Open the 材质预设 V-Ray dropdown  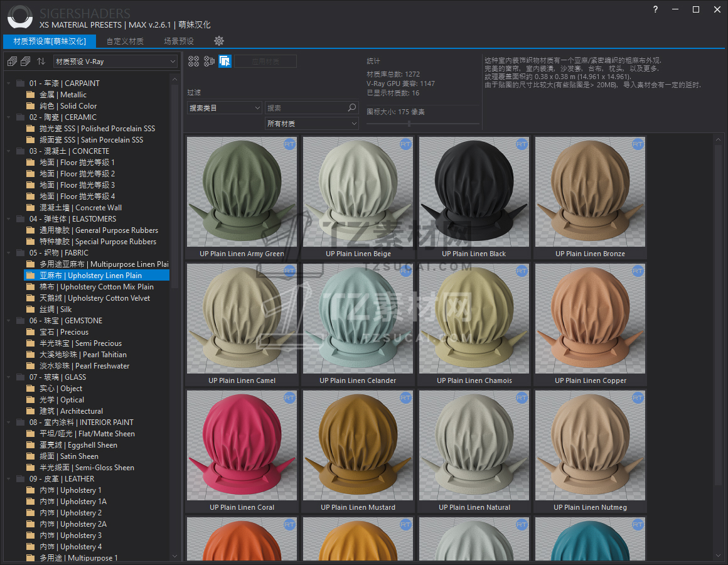coord(115,62)
